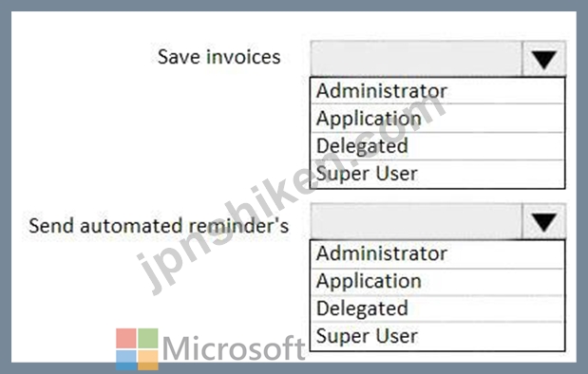
Task: Click the yellow square in Microsoft logo
Action: click(148, 360)
